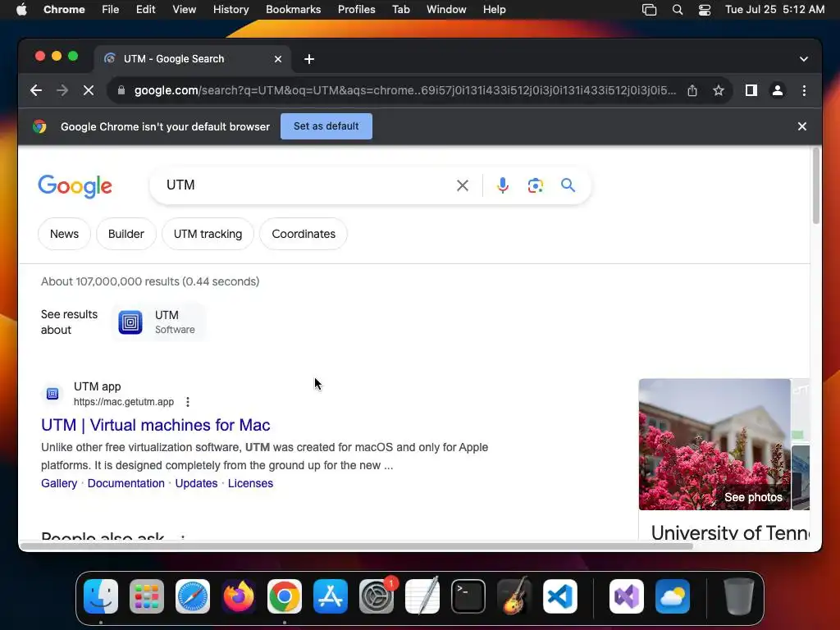Click the horizontal page scrollbar
840x630 pixels.
pyautogui.click(x=357, y=546)
